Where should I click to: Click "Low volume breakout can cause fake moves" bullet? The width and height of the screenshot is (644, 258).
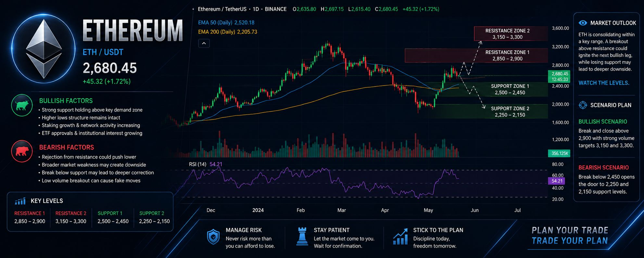tap(91, 181)
